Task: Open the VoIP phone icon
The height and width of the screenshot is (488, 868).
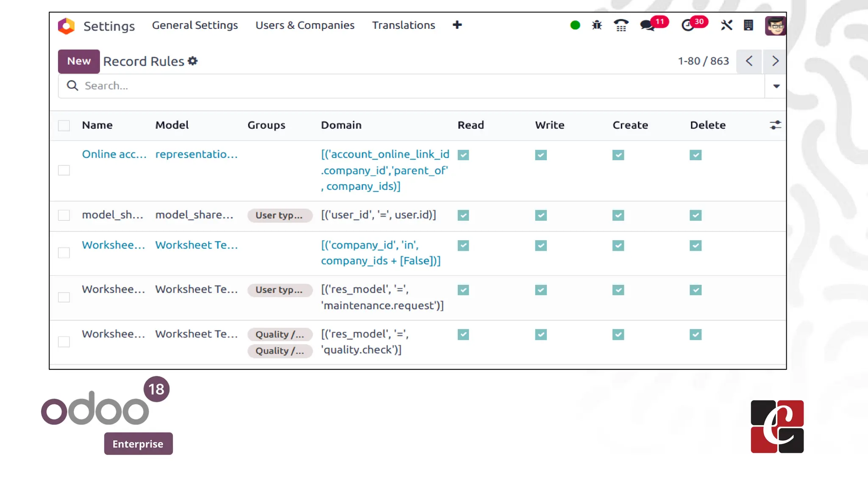Action: tap(621, 25)
